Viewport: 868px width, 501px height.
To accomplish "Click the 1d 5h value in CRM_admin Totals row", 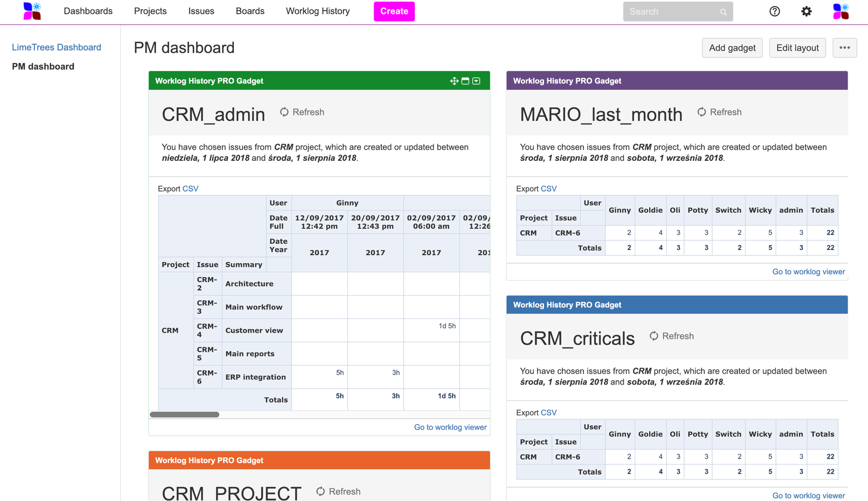I will tap(447, 396).
